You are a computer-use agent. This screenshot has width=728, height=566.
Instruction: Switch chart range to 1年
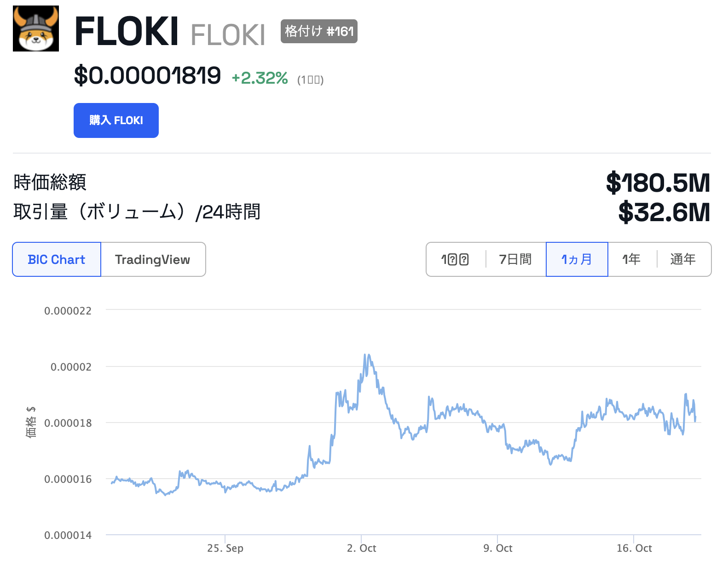click(x=631, y=259)
